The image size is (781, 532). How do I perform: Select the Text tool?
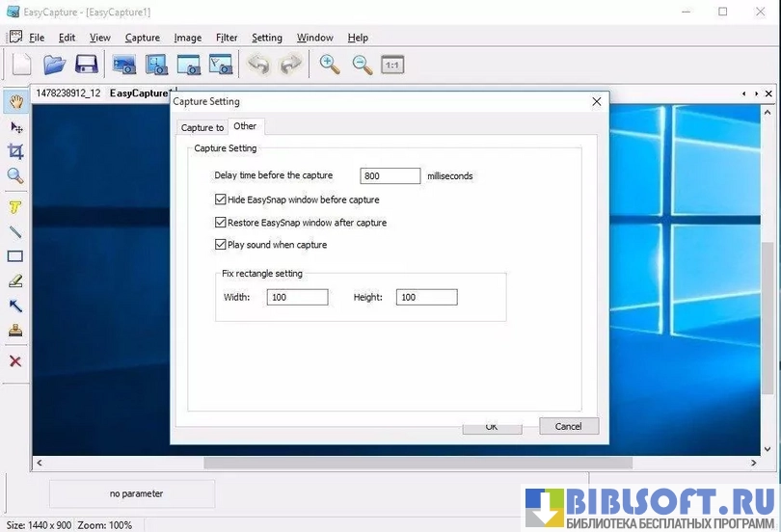coord(15,207)
